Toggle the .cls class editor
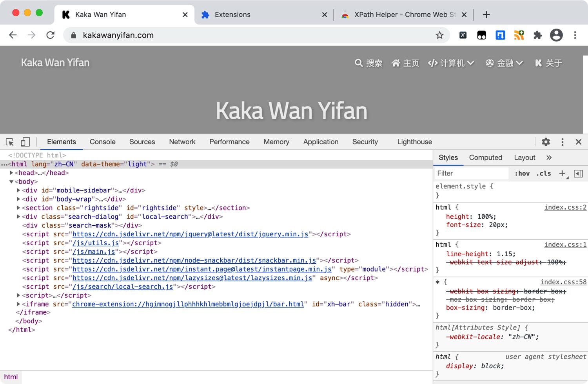The width and height of the screenshot is (588, 384). tap(543, 173)
